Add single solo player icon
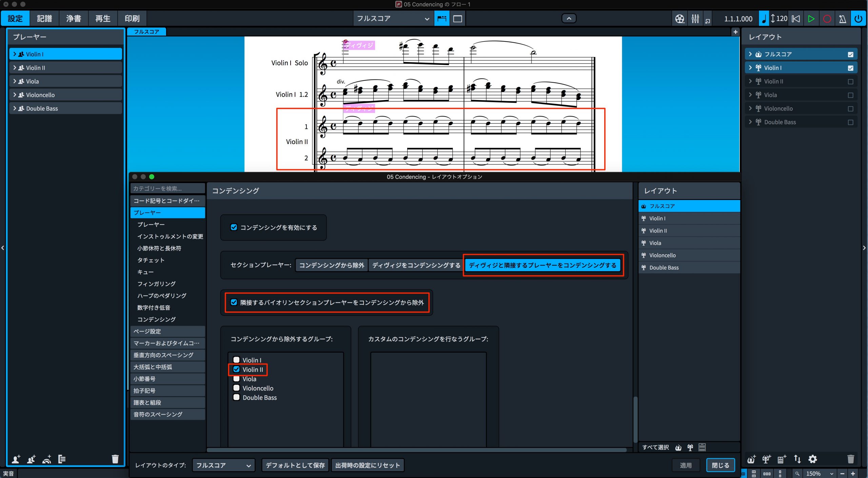Image resolution: width=868 pixels, height=478 pixels. tap(16, 459)
